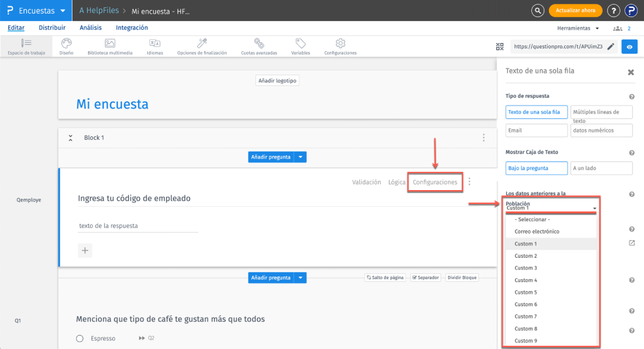Choose Custom 1 from the dropdown list
This screenshot has width=644, height=349.
click(x=551, y=244)
